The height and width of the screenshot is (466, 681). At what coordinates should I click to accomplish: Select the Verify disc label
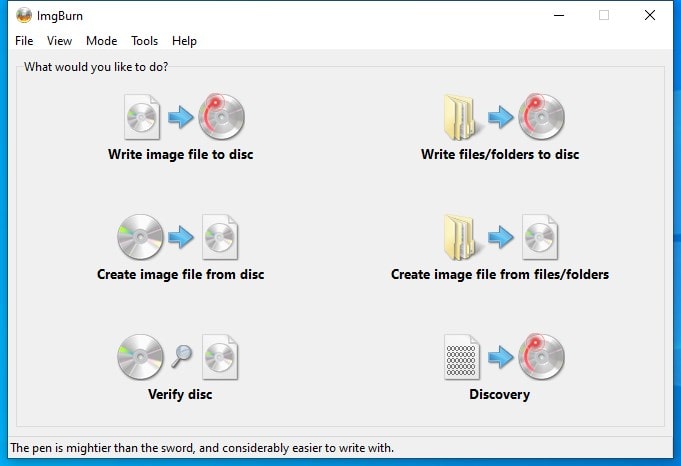tap(180, 394)
